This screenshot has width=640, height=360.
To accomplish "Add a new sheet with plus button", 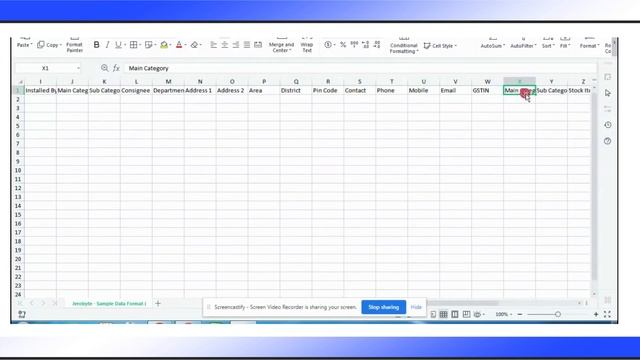I will (158, 303).
